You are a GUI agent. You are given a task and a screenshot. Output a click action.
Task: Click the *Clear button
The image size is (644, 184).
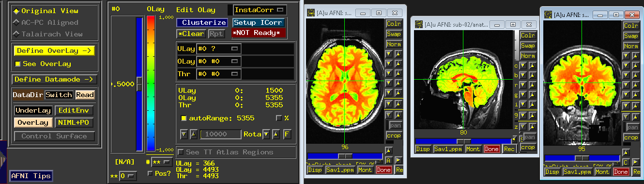click(x=191, y=33)
